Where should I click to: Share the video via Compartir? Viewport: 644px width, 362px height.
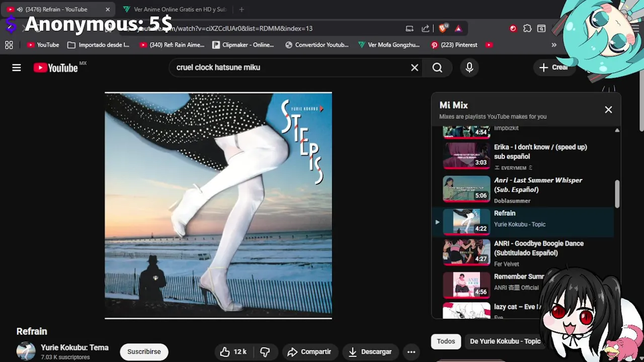tap(309, 352)
